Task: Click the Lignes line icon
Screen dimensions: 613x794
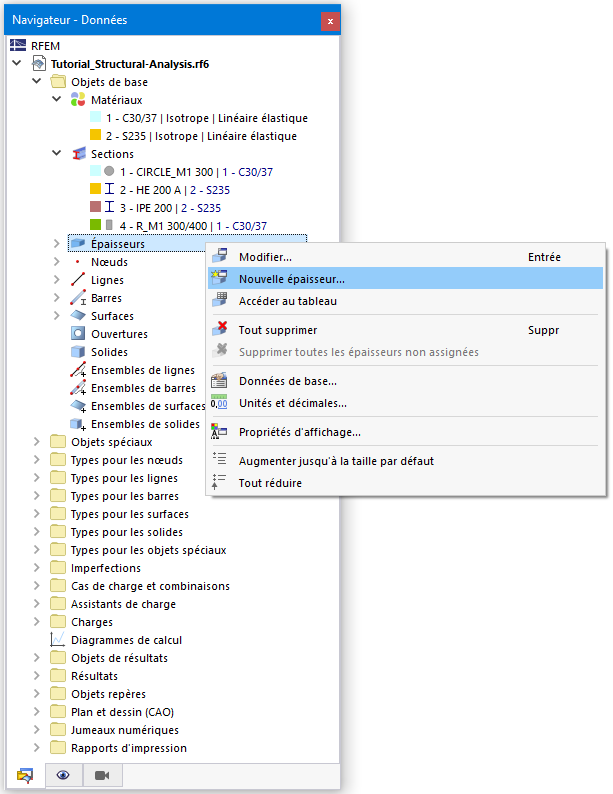Action: click(77, 280)
